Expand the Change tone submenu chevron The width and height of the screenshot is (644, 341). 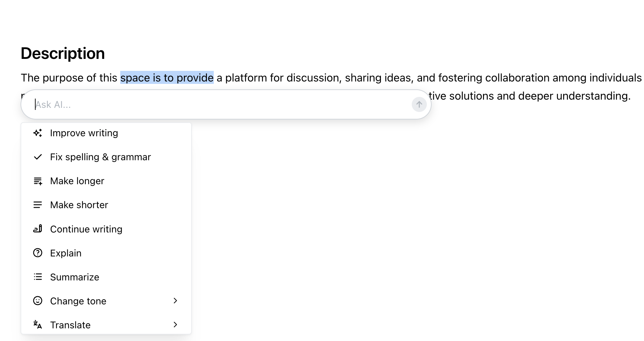(x=176, y=301)
